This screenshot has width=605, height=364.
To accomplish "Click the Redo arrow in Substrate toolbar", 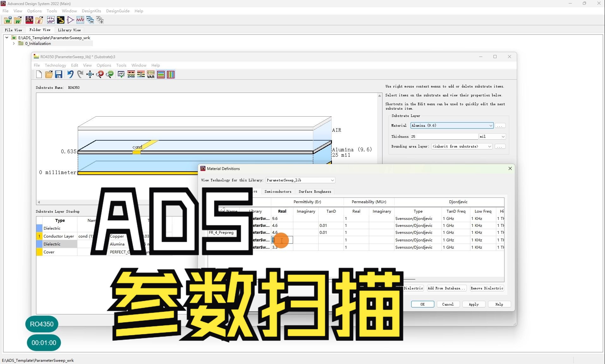I will click(80, 74).
